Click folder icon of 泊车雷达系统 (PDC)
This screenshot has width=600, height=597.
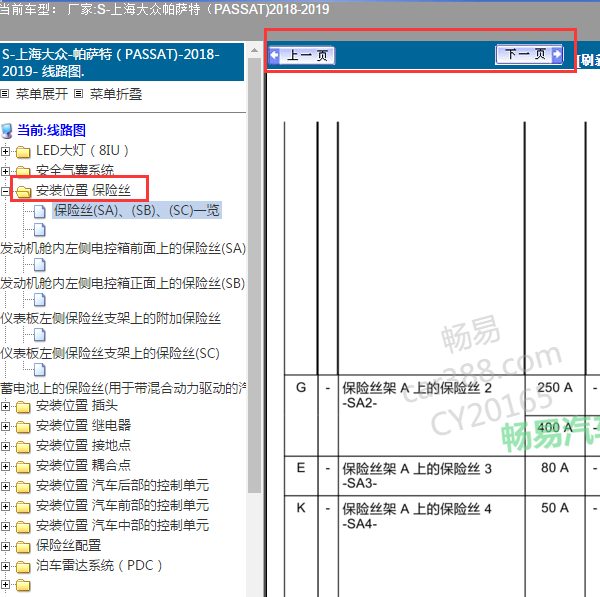tap(23, 567)
